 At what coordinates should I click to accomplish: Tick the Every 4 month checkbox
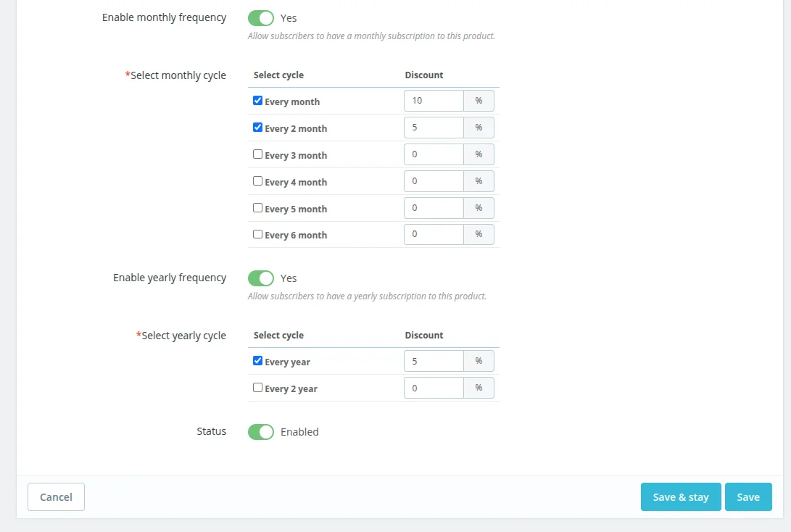pyautogui.click(x=257, y=181)
